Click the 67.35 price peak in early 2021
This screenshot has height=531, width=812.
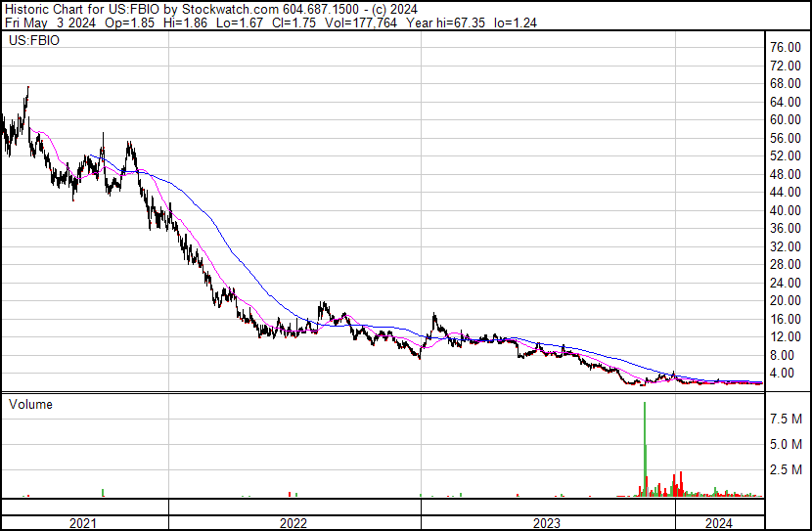coord(28,88)
